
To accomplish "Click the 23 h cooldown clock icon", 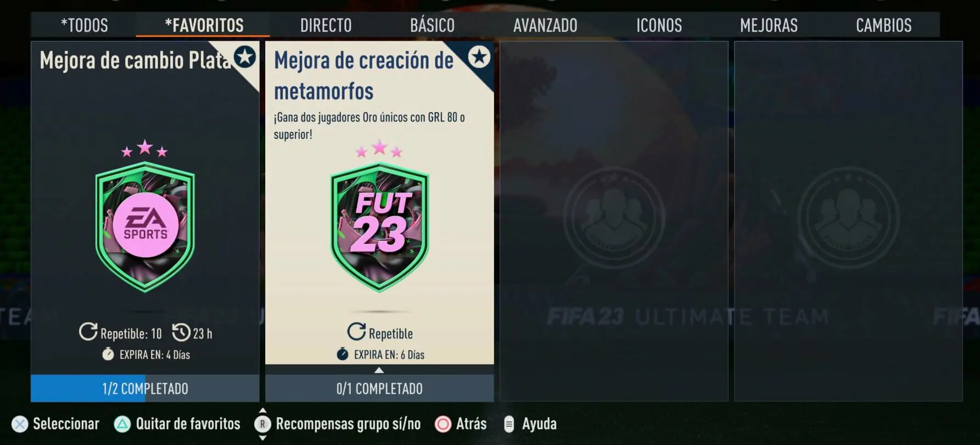I will coord(181,332).
